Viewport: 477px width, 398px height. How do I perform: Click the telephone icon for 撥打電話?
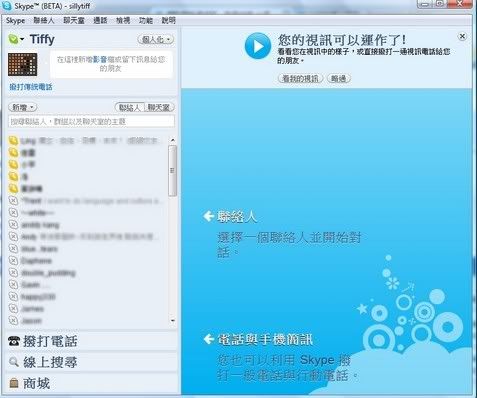[x=14, y=341]
